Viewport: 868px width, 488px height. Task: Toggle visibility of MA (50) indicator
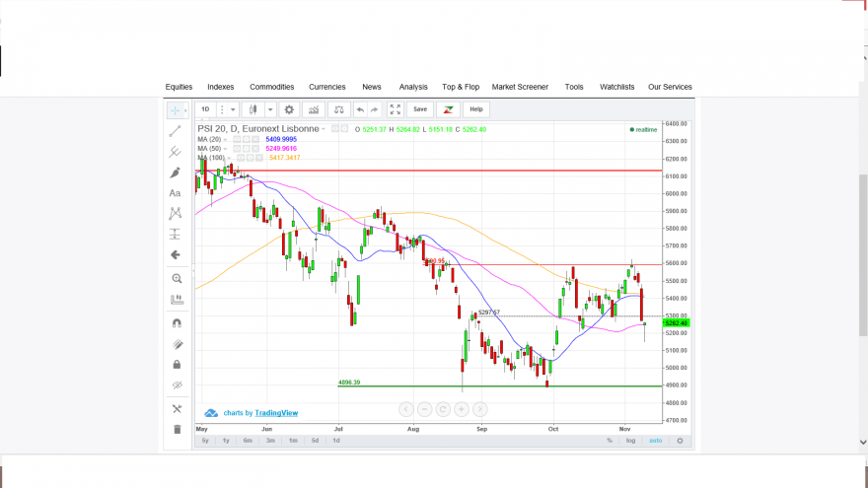[237, 149]
